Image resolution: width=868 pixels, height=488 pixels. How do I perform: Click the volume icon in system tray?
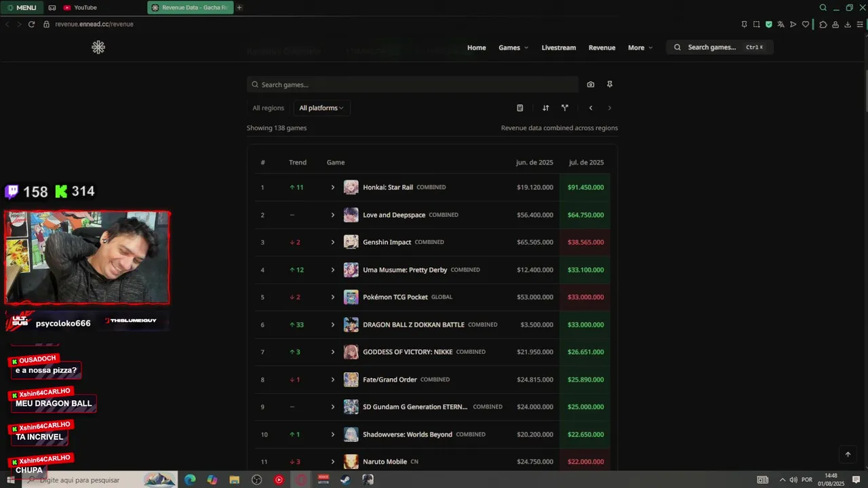793,480
